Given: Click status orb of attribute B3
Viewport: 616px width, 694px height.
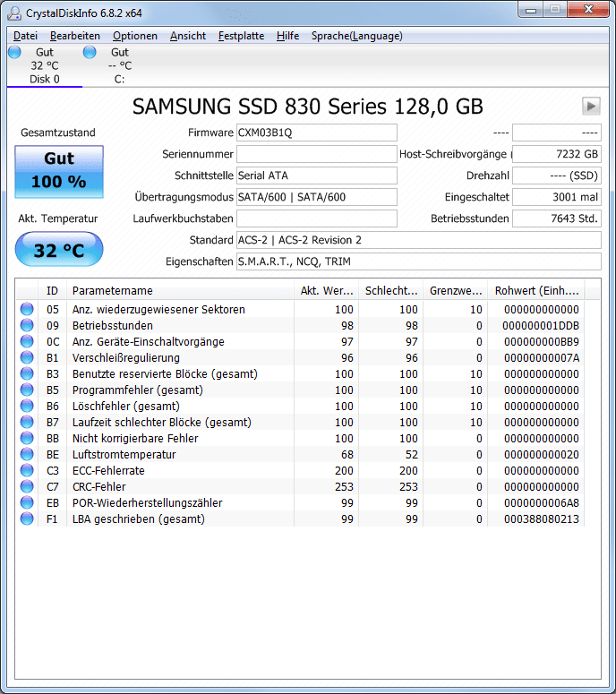Looking at the screenshot, I should tap(27, 373).
